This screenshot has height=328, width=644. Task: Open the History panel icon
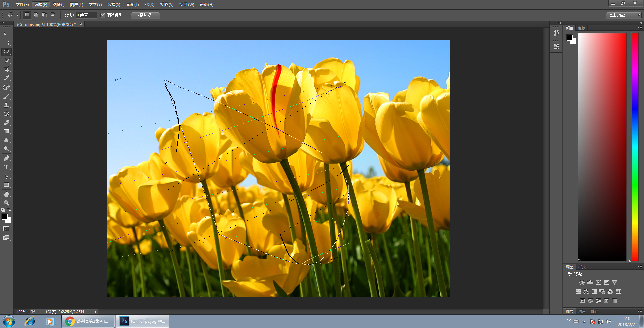556,33
